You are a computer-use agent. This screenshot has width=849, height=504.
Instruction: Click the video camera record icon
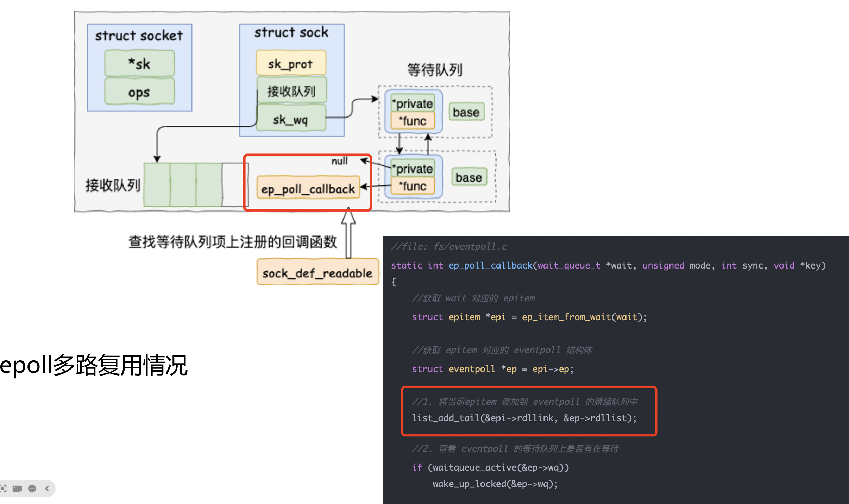[17, 489]
